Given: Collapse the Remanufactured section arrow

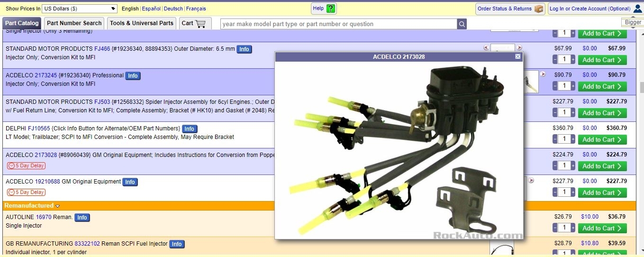Looking at the screenshot, I should [57, 206].
